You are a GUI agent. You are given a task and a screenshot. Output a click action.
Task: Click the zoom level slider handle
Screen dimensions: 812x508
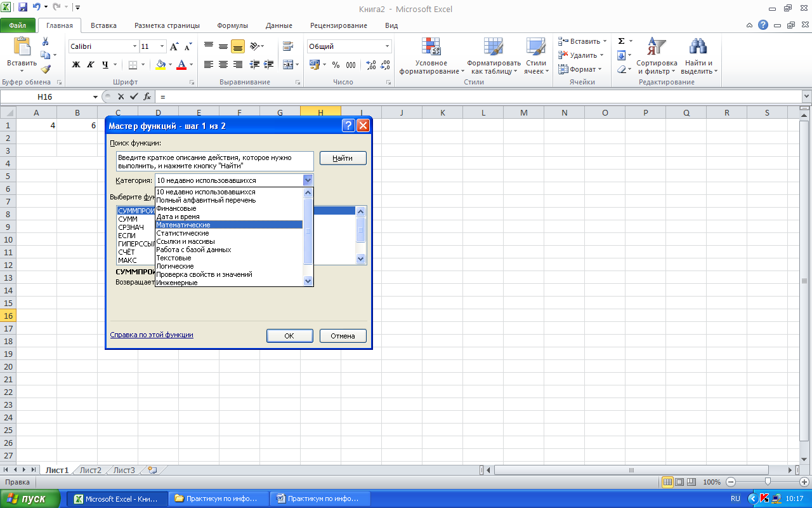coord(768,482)
